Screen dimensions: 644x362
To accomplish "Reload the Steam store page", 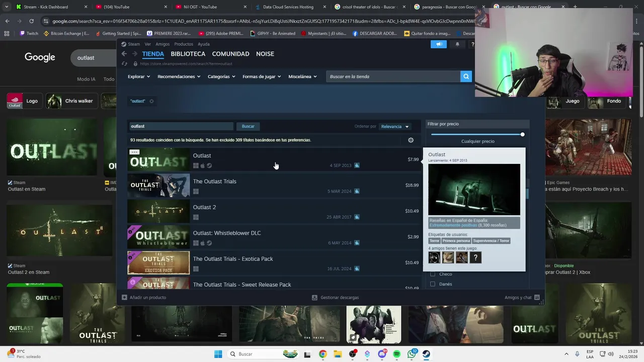I will pos(125,64).
